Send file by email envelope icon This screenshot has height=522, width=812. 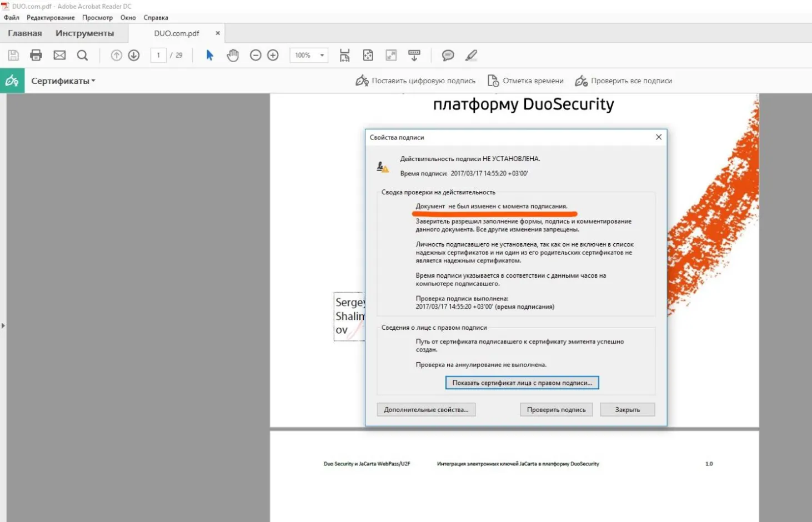59,55
